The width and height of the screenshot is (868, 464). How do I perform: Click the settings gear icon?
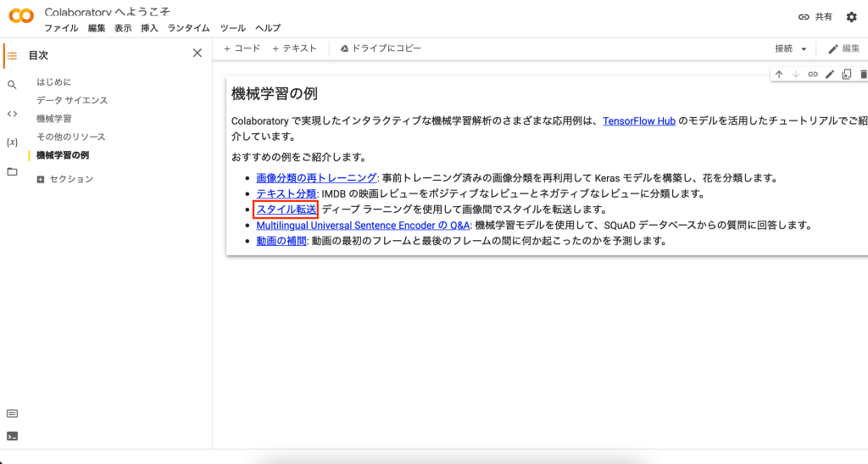pyautogui.click(x=851, y=17)
